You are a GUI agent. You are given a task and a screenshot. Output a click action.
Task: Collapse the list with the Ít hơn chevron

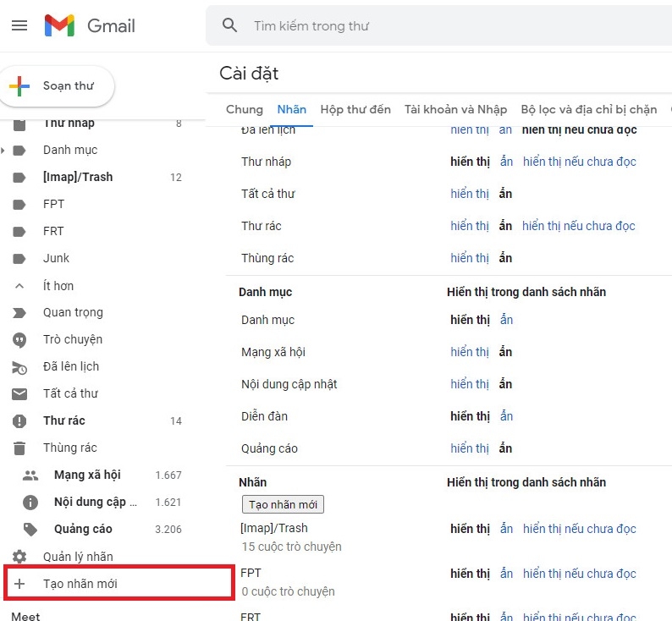pos(19,286)
